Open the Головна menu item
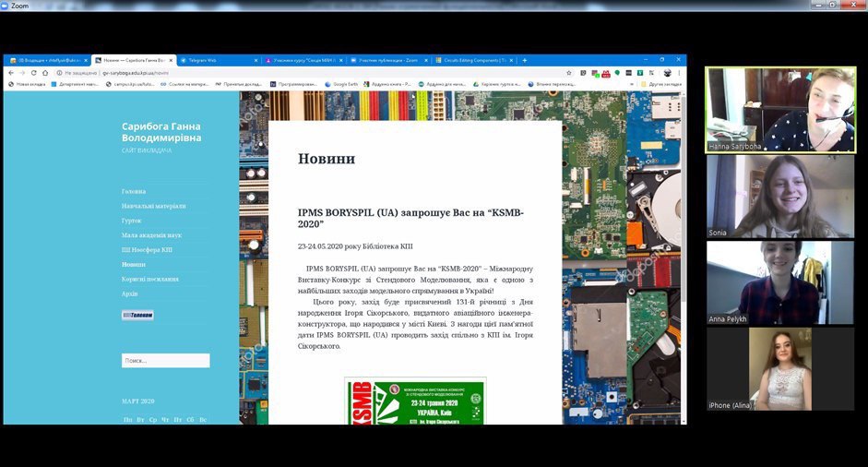This screenshot has width=868, height=467. point(134,191)
